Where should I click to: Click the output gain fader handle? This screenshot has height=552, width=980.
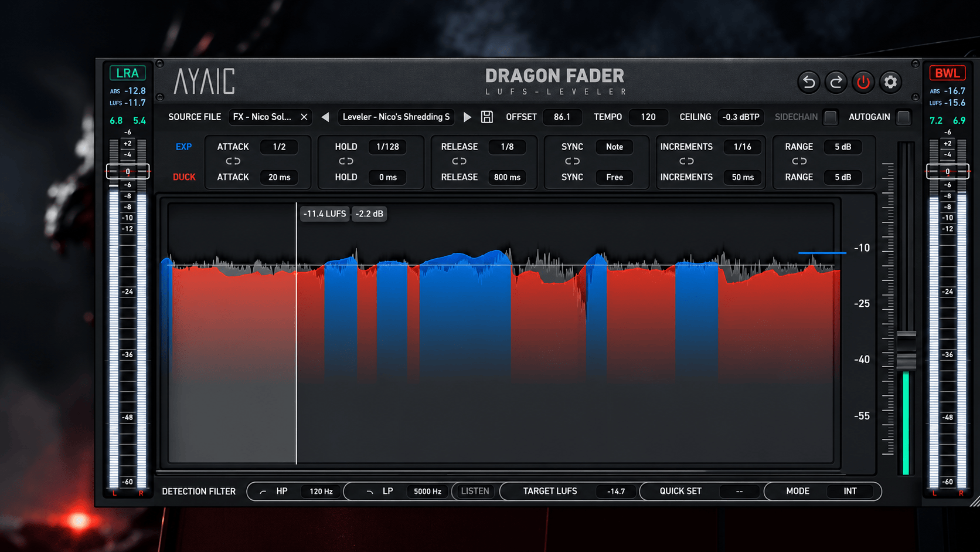pyautogui.click(x=906, y=350)
